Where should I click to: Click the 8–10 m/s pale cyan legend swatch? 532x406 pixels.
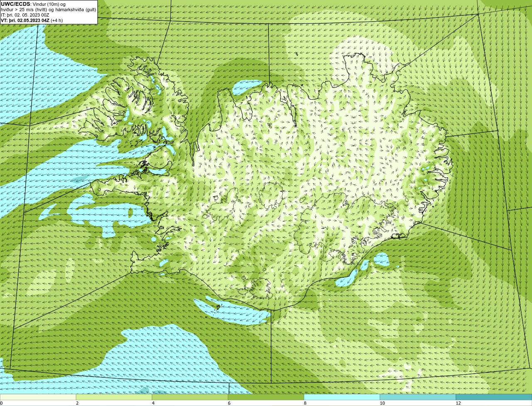click(x=342, y=397)
